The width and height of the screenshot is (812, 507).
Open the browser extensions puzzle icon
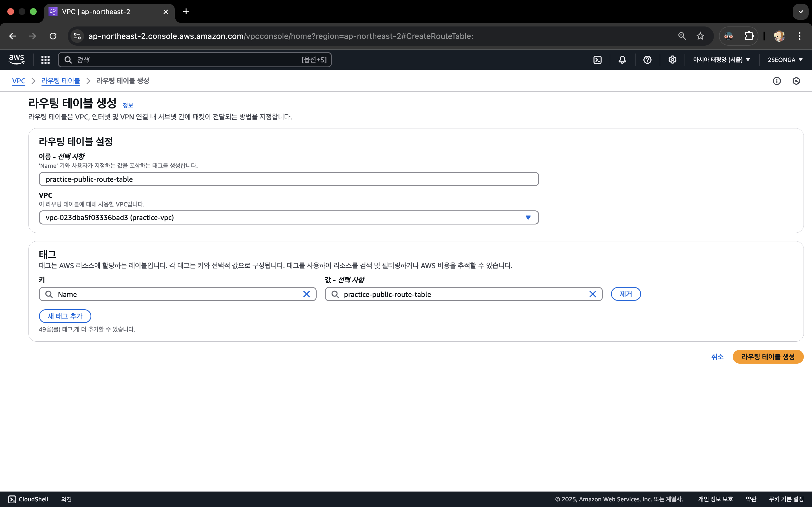pos(749,36)
